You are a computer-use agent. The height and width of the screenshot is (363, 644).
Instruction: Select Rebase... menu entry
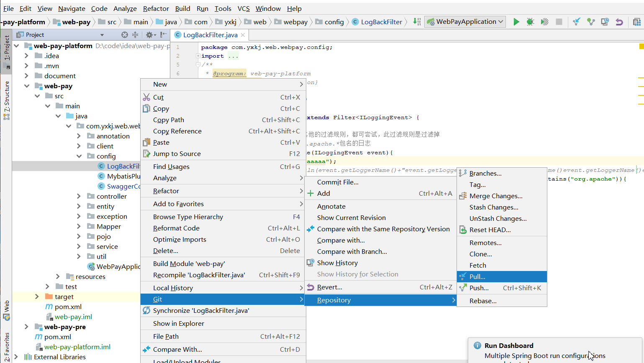point(502,301)
